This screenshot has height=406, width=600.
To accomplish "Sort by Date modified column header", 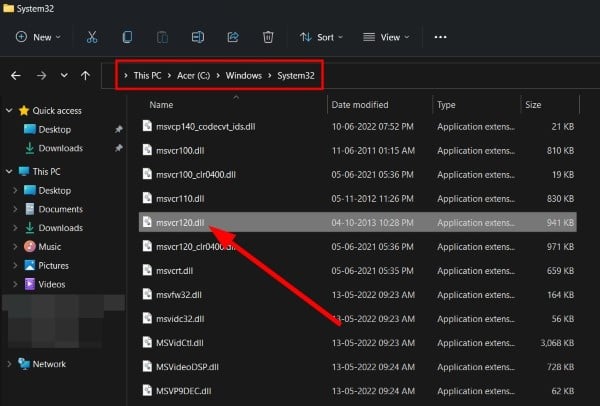I will [x=360, y=105].
